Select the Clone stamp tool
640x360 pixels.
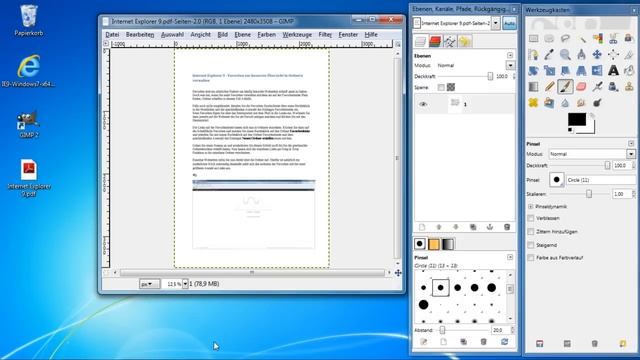click(629, 87)
